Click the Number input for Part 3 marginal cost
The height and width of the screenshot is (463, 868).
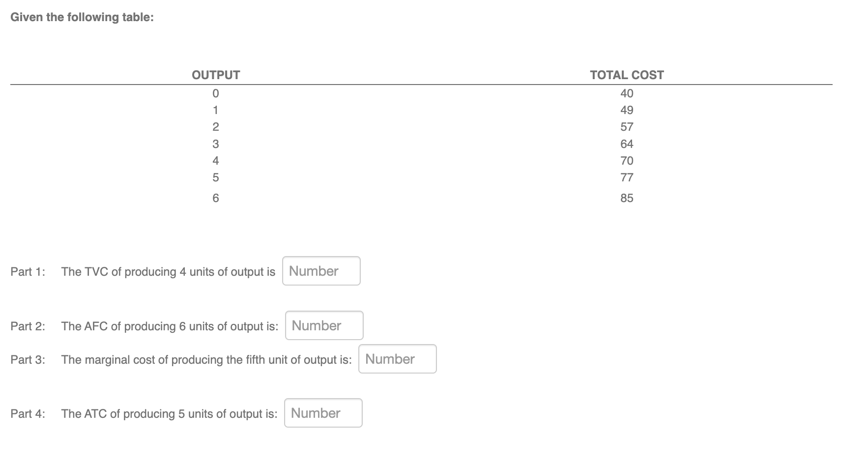click(397, 359)
